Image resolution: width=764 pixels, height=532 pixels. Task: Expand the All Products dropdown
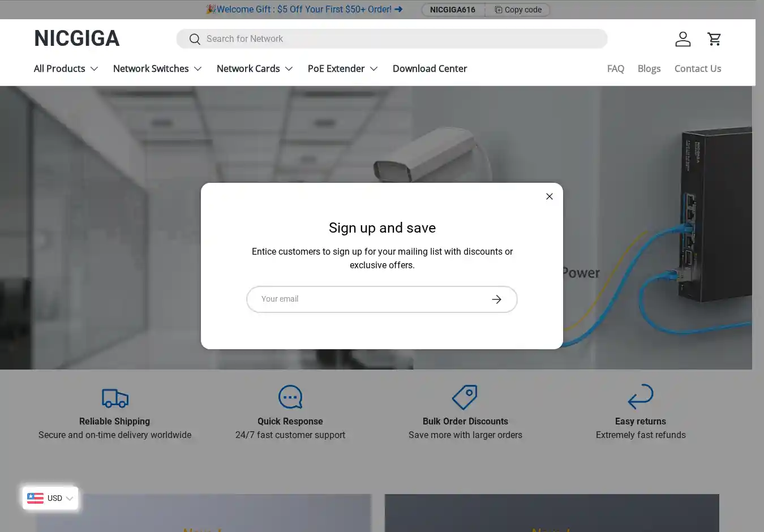click(66, 68)
